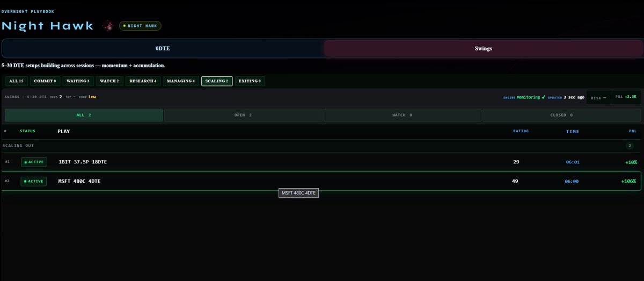Click the P&L +2.3R box
The image size is (644, 281).
tap(626, 97)
